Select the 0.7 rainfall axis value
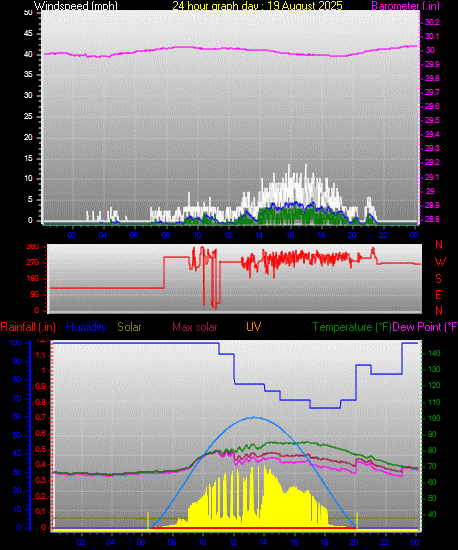The height and width of the screenshot is (550, 458). (x=40, y=417)
